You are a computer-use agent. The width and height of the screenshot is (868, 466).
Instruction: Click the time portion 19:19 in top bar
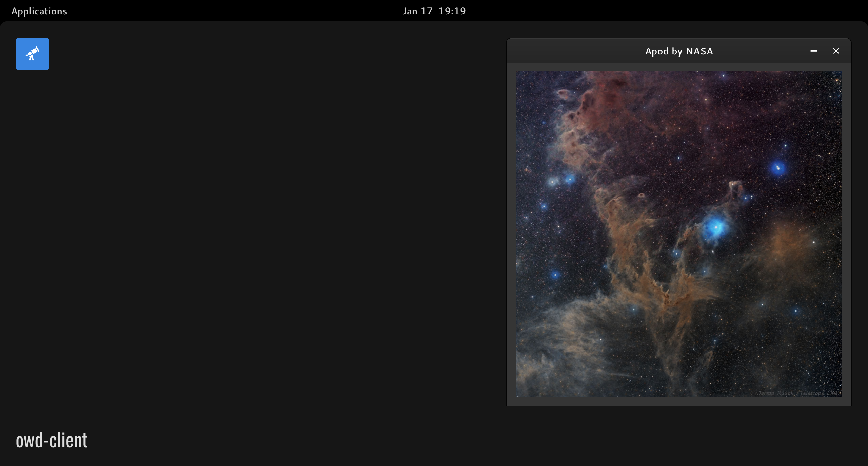[452, 11]
